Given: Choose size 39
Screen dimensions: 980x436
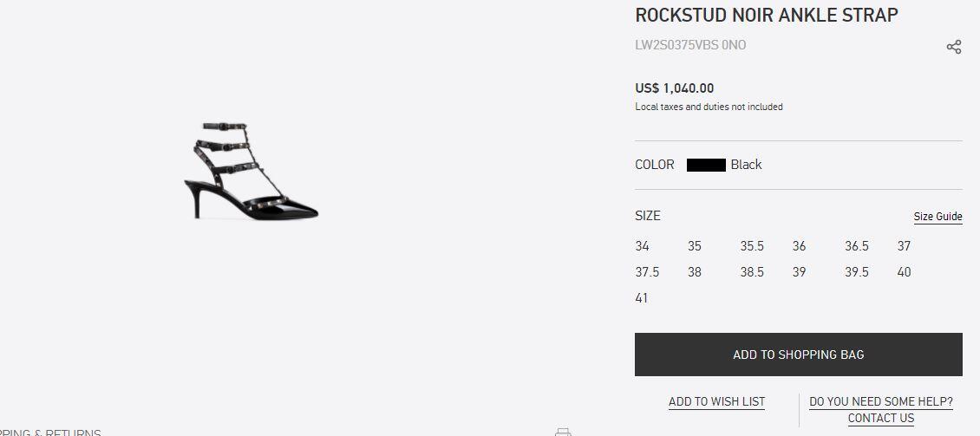Looking at the screenshot, I should coord(799,272).
